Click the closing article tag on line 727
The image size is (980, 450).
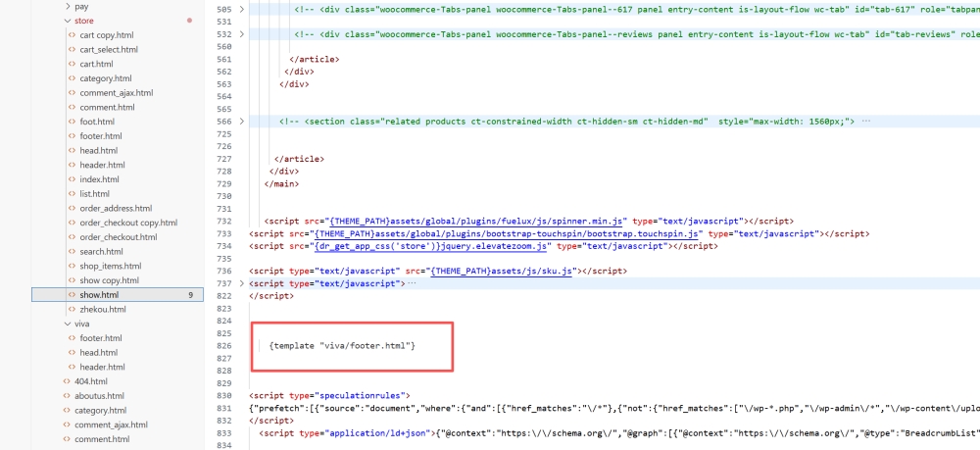click(x=299, y=159)
